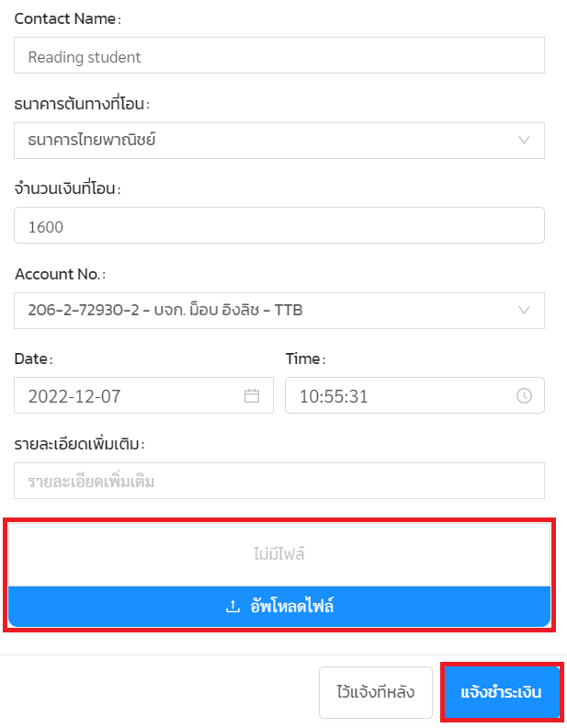
Task: Click the ไว้แจ้งทีหลัง notify later button
Action: pyautogui.click(x=376, y=692)
